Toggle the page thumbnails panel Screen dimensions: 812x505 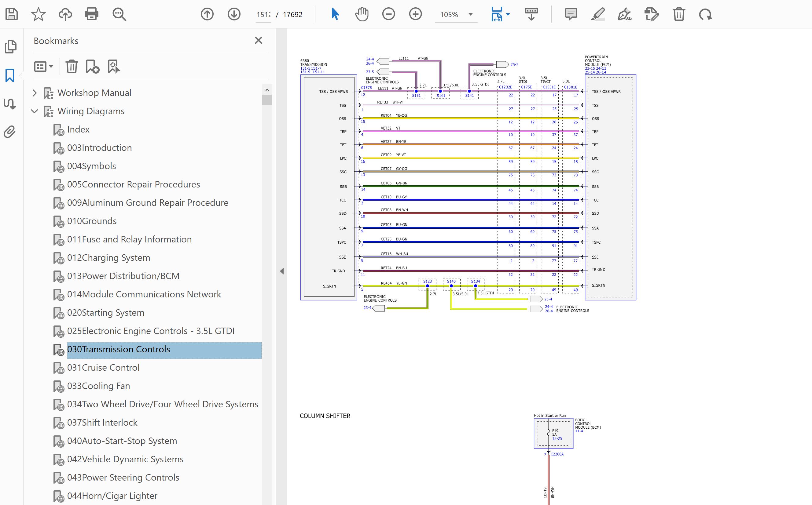point(10,46)
